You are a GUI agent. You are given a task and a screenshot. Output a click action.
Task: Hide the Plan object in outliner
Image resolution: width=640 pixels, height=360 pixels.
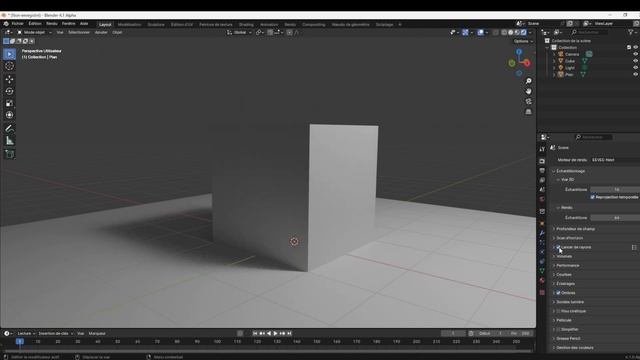tap(636, 74)
